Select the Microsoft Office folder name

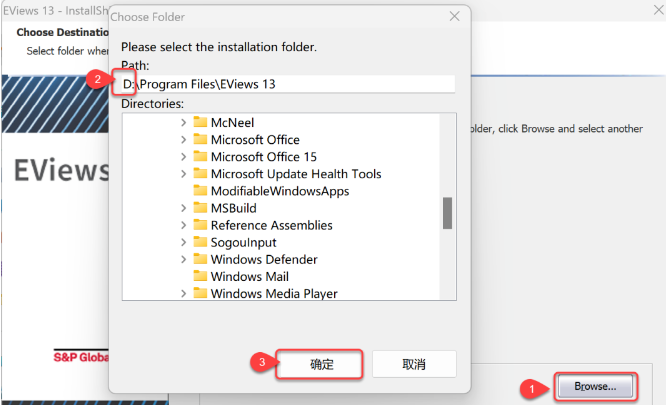tap(255, 140)
